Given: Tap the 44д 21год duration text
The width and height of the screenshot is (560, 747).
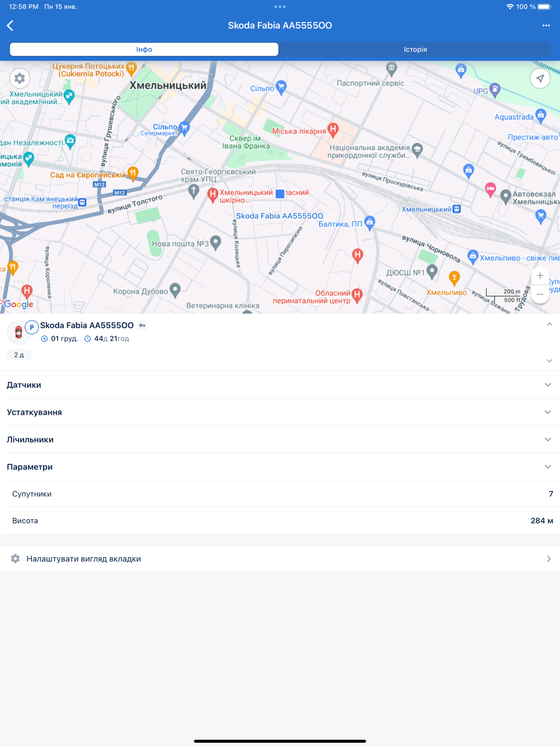Looking at the screenshot, I should pyautogui.click(x=111, y=339).
